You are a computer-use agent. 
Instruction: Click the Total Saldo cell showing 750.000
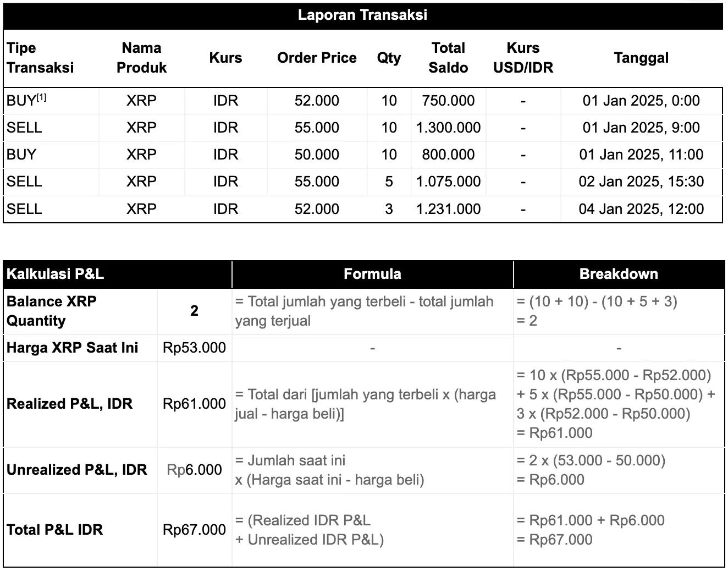[448, 101]
